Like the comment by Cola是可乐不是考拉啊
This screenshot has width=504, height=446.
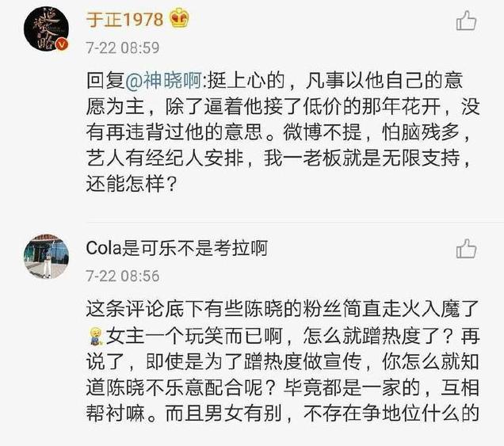tap(466, 249)
